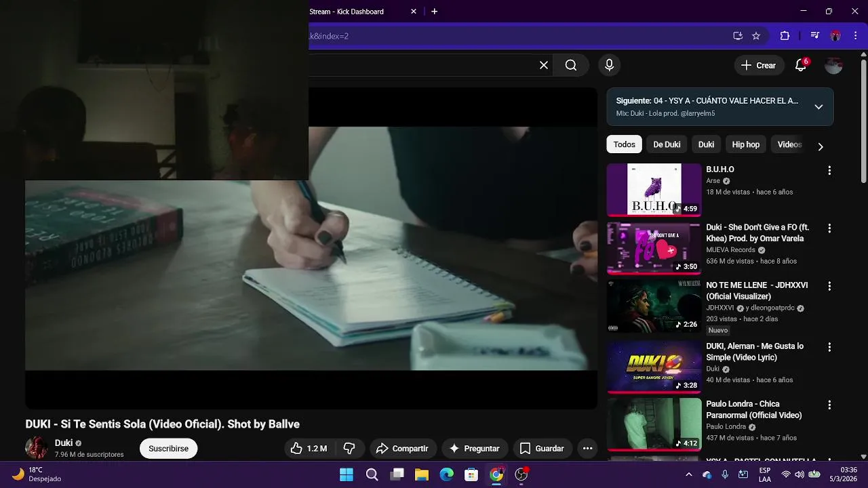Clear the YouTube search box with X
868x488 pixels.
[544, 65]
